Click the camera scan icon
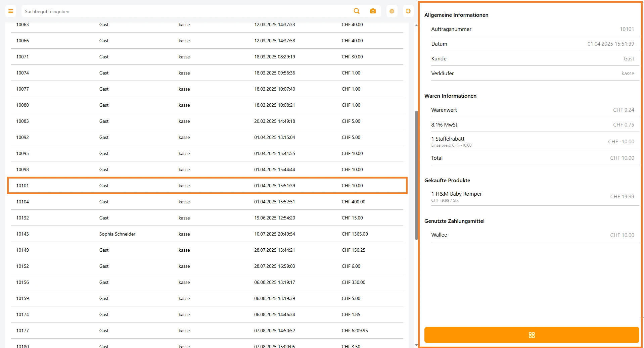 point(373,11)
